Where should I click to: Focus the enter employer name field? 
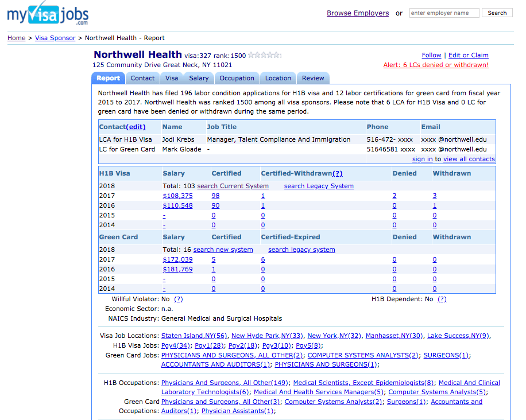[444, 13]
